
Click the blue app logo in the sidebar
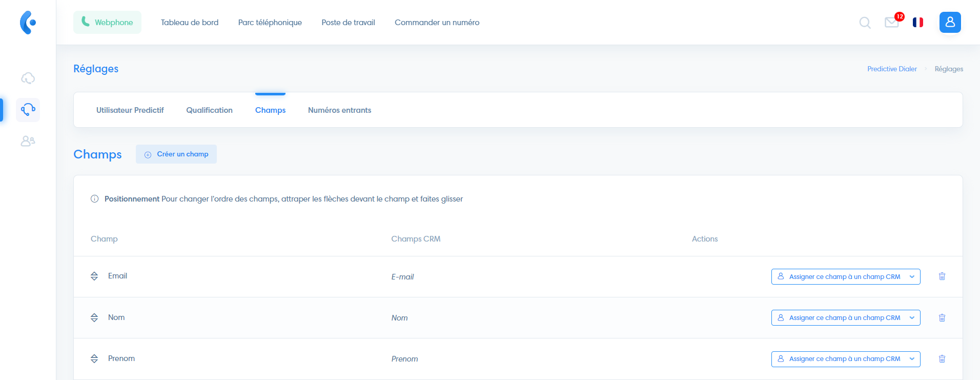pos(28,23)
